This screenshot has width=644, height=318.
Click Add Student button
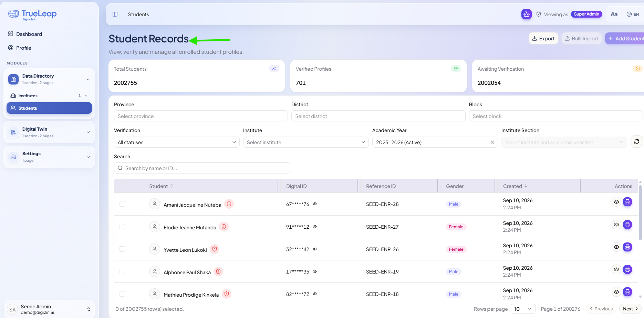click(x=624, y=38)
